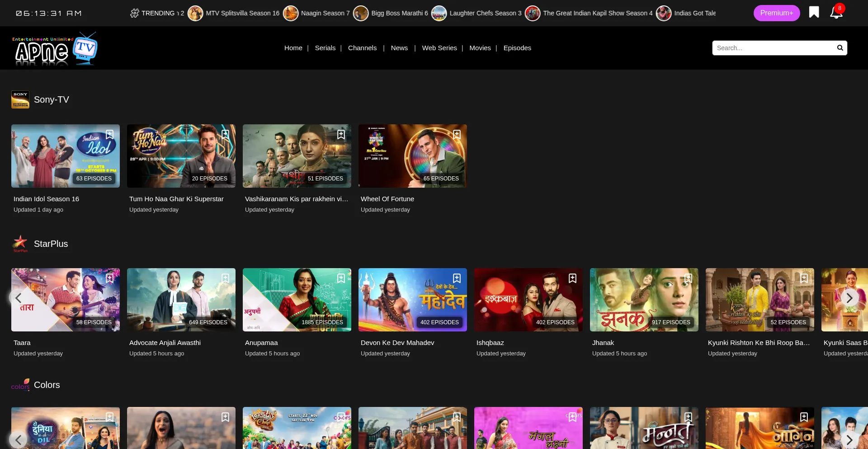This screenshot has height=449, width=868.
Task: Show next Colors shows with right arrow
Action: 849,440
